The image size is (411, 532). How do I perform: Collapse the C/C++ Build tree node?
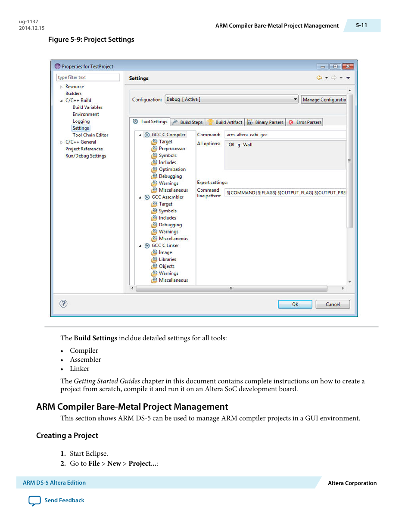click(x=61, y=101)
